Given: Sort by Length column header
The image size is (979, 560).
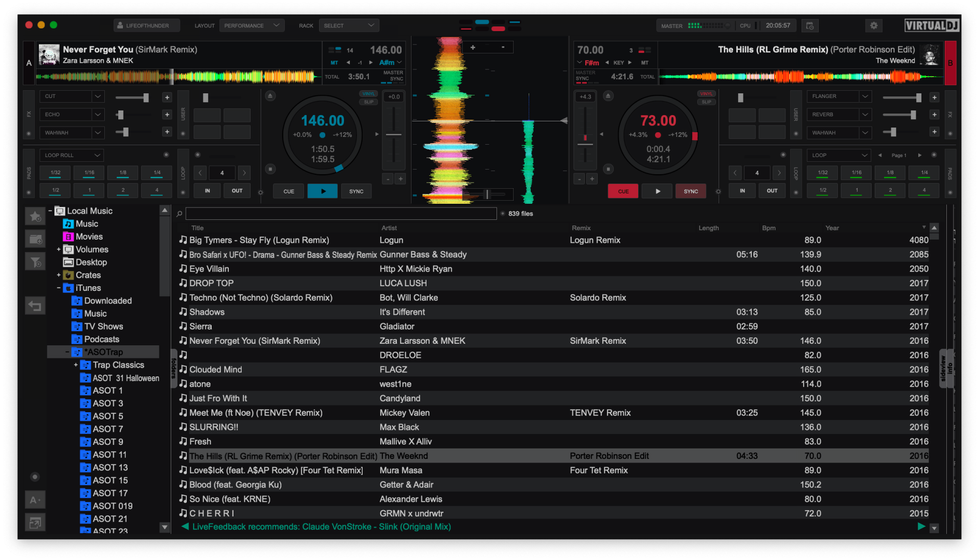Looking at the screenshot, I should coord(709,228).
